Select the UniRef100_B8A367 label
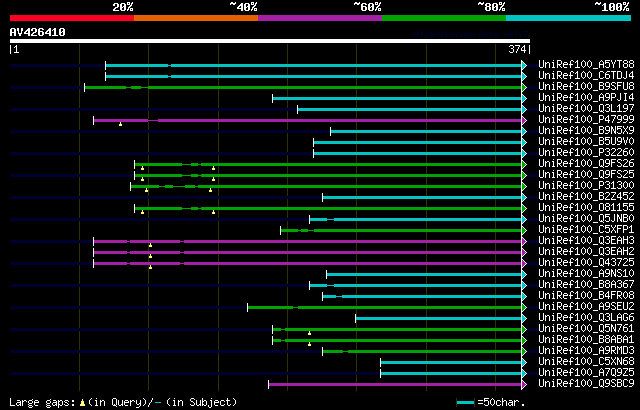The height and width of the screenshot is (410, 640). (586, 285)
